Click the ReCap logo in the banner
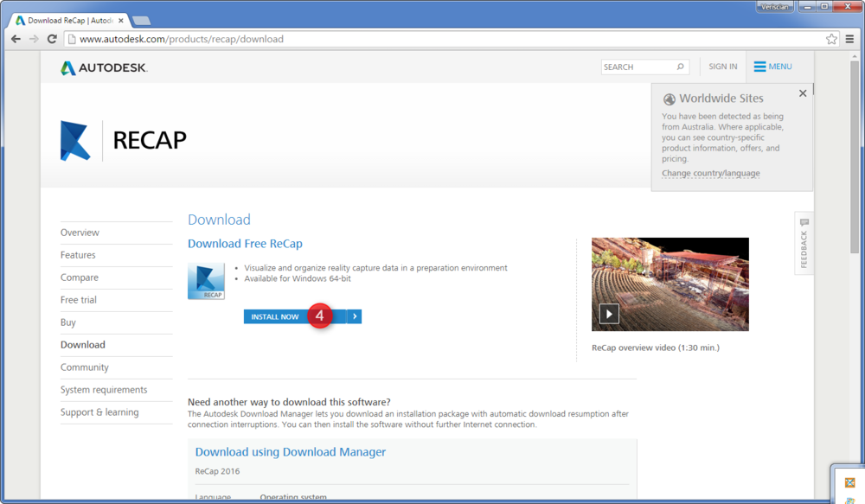865x504 pixels. tap(75, 141)
